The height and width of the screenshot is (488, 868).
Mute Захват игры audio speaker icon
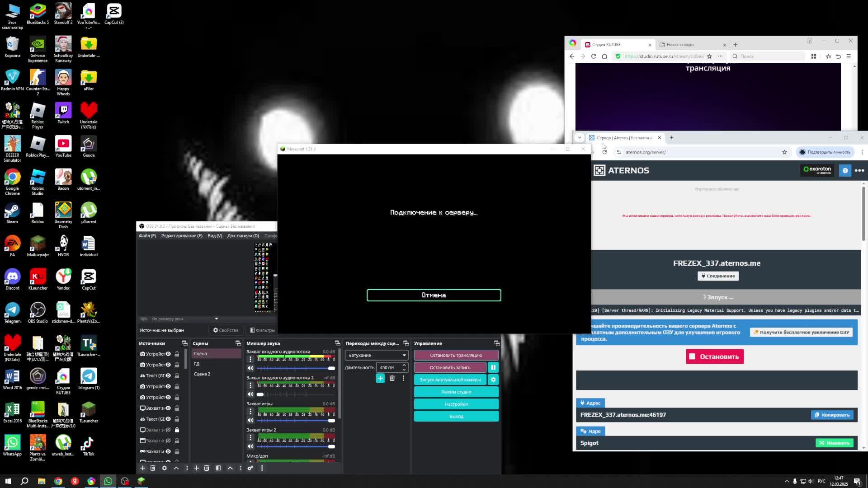250,421
